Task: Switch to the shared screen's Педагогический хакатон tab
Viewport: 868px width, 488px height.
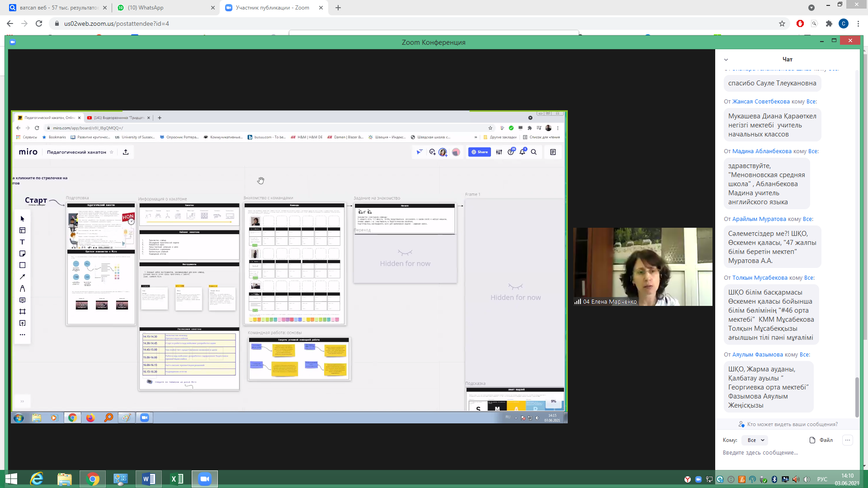Action: 49,118
